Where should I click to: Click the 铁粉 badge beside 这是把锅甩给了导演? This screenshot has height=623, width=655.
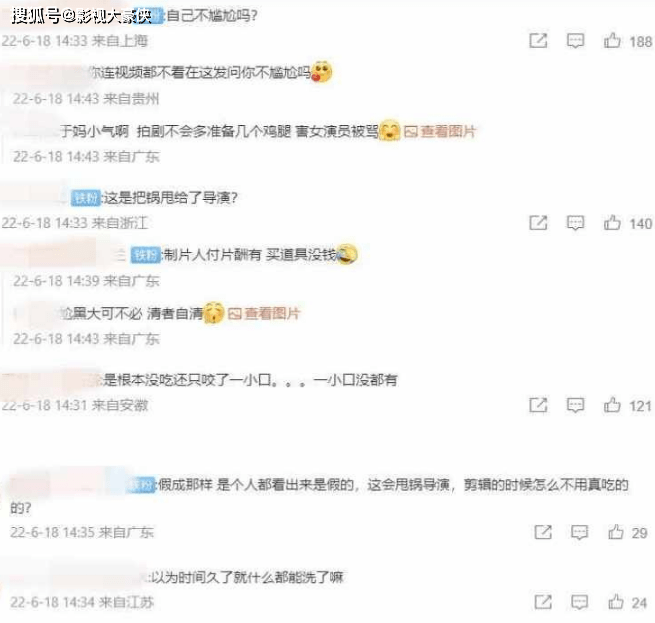pyautogui.click(x=86, y=198)
